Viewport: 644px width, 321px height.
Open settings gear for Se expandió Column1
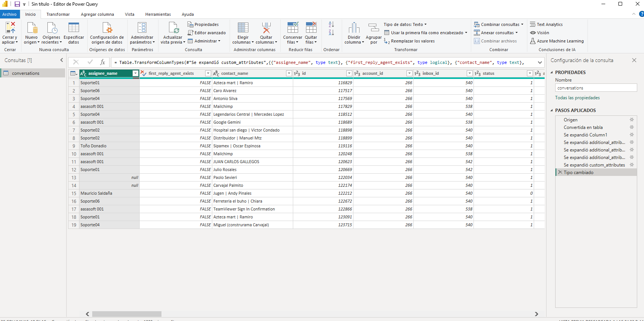click(x=632, y=135)
